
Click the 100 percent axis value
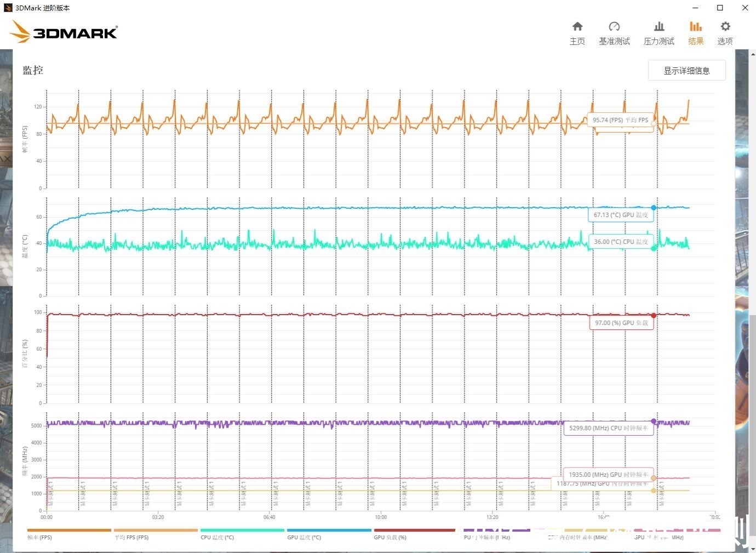click(38, 312)
